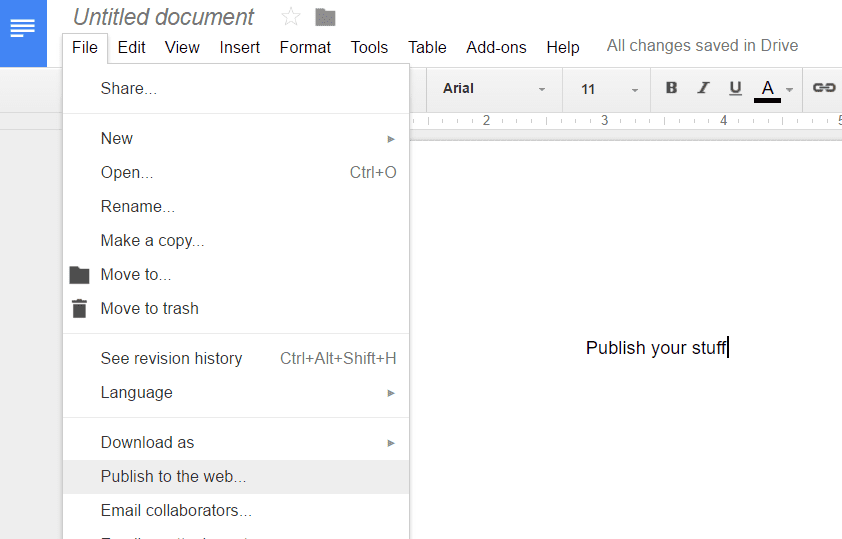Expand the Download as submenu
Screen dimensions: 842x539
(x=236, y=442)
